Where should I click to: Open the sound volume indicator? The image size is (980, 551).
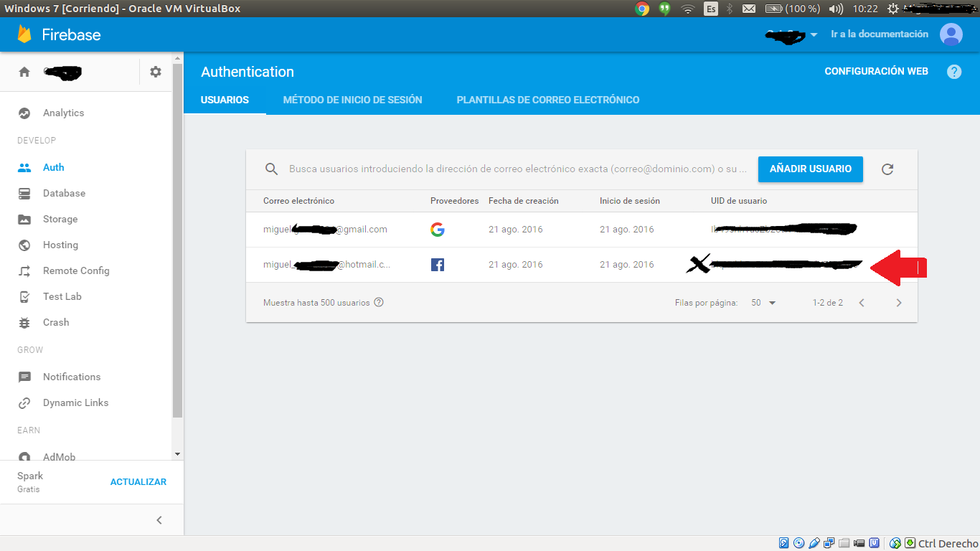[836, 9]
